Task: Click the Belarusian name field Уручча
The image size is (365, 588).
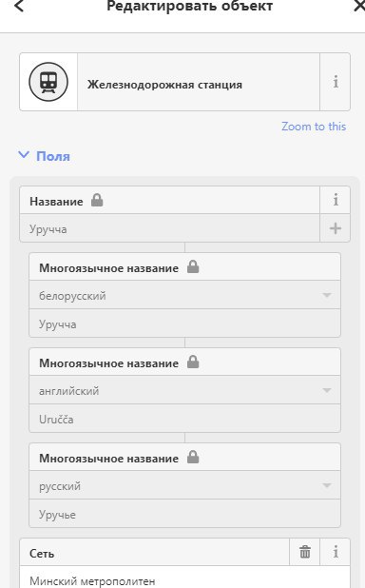Action: 184,323
